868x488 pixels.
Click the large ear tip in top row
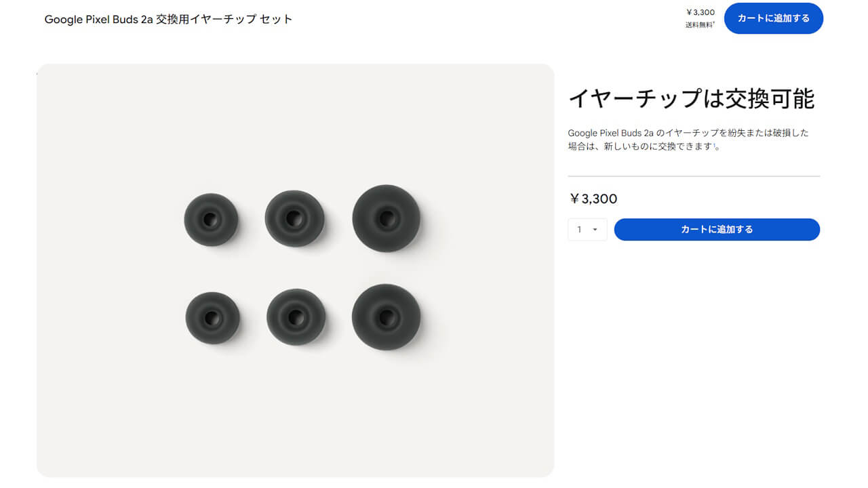(x=387, y=218)
